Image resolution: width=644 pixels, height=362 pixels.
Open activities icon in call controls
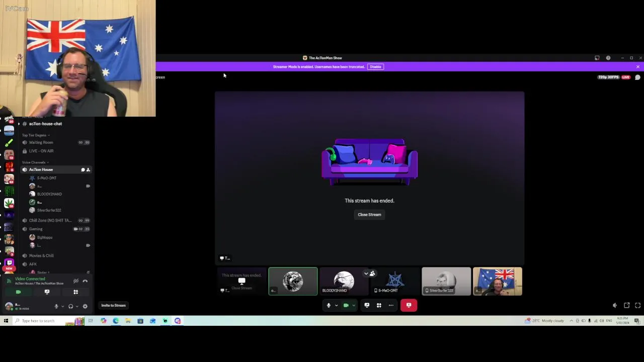coord(379,305)
